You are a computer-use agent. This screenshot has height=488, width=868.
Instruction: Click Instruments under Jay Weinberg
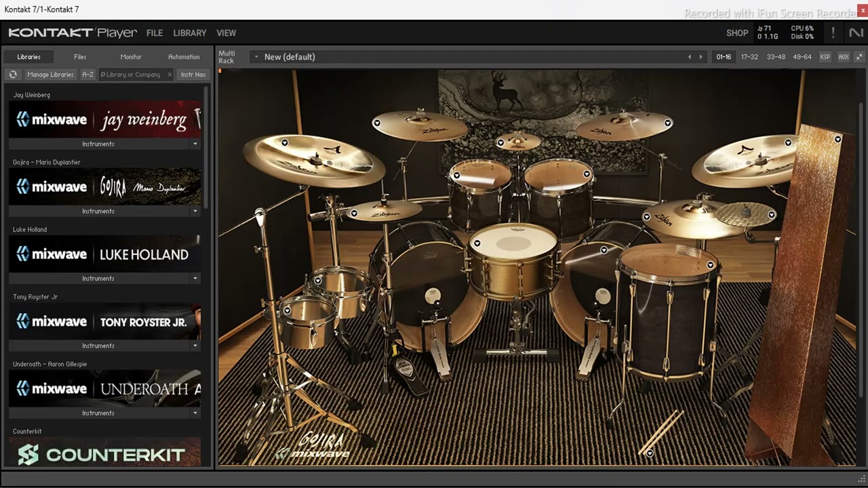pos(98,144)
